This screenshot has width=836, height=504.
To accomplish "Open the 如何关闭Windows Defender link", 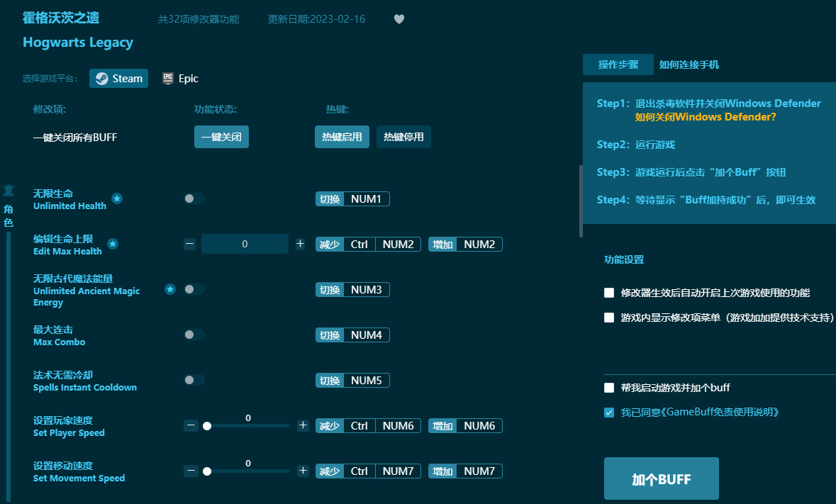I will click(706, 117).
